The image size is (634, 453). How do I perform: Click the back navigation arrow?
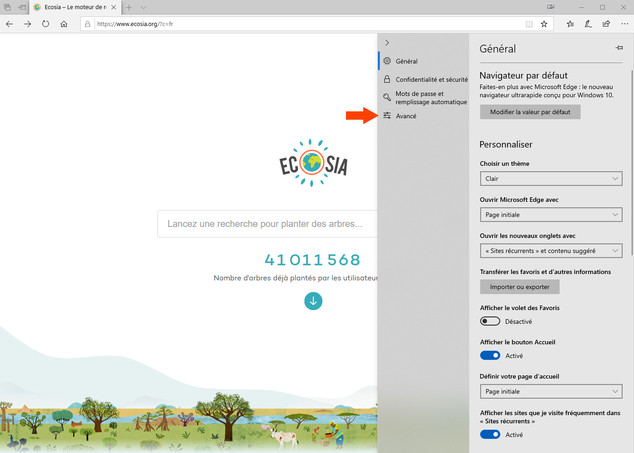pyautogui.click(x=9, y=23)
